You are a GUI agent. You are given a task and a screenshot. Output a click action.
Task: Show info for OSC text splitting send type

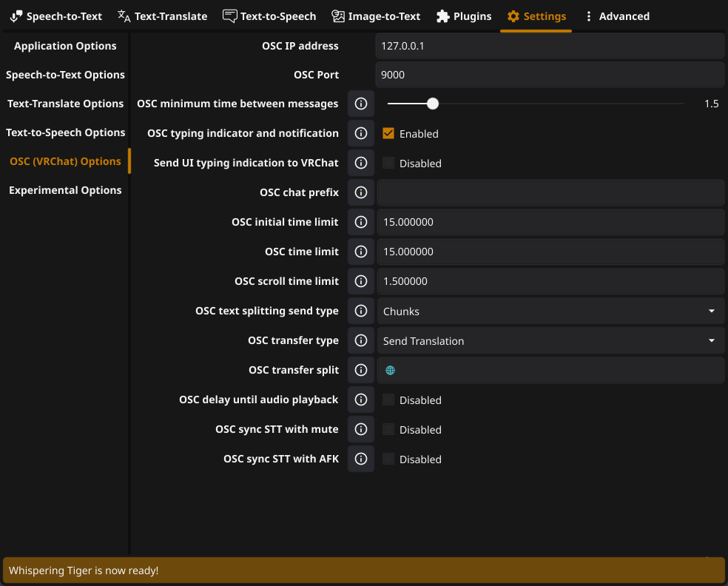tap(361, 311)
